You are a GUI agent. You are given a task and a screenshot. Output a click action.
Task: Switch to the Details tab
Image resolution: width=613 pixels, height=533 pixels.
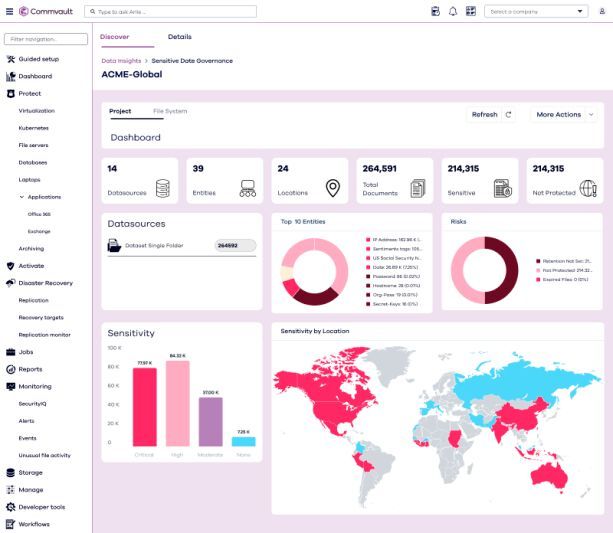(180, 36)
